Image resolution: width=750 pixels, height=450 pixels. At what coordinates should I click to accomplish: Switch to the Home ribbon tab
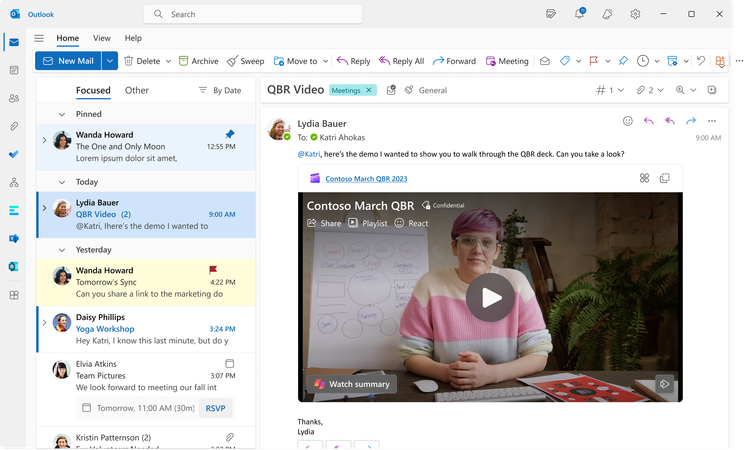coord(67,38)
